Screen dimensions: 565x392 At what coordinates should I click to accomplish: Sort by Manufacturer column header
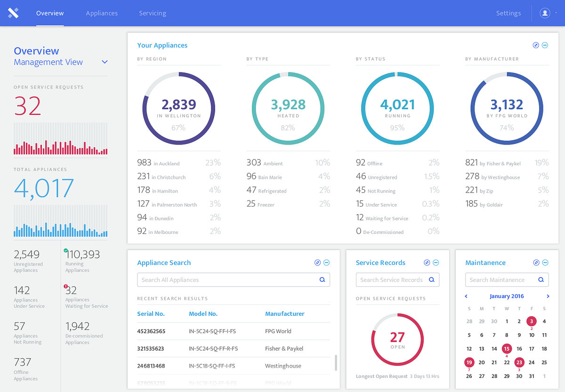pyautogui.click(x=285, y=313)
